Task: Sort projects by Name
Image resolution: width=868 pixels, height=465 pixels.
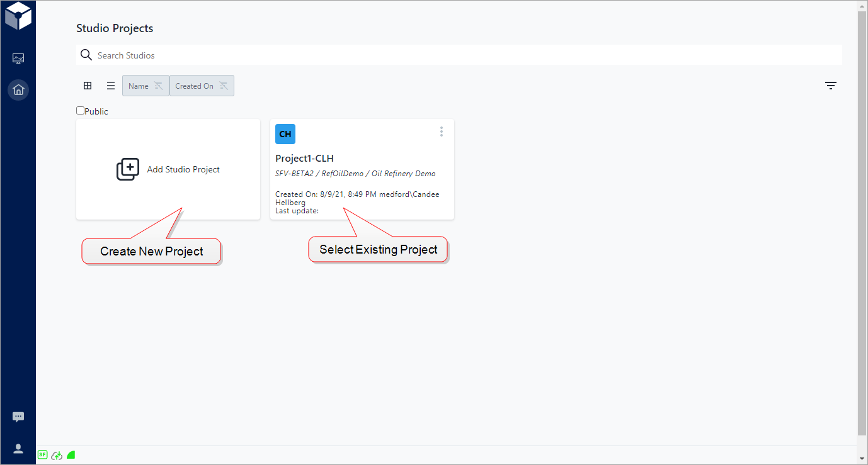Action: click(145, 85)
